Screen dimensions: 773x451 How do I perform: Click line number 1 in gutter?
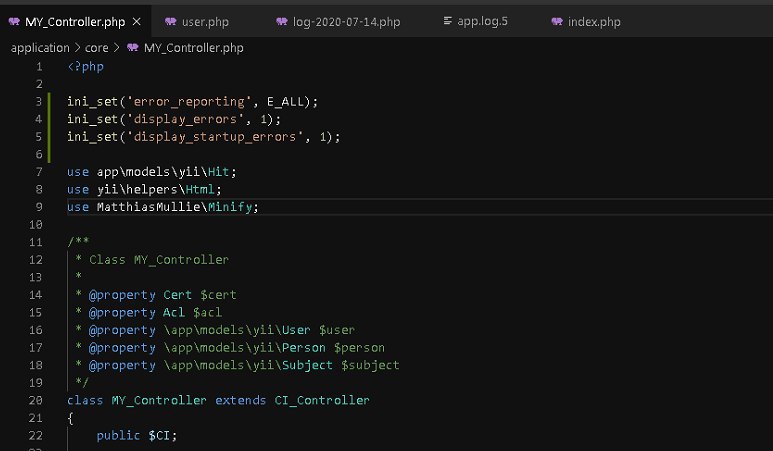coord(39,67)
